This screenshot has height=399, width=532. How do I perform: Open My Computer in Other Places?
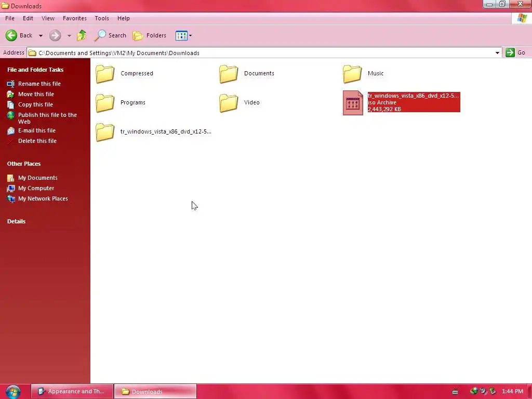click(36, 188)
